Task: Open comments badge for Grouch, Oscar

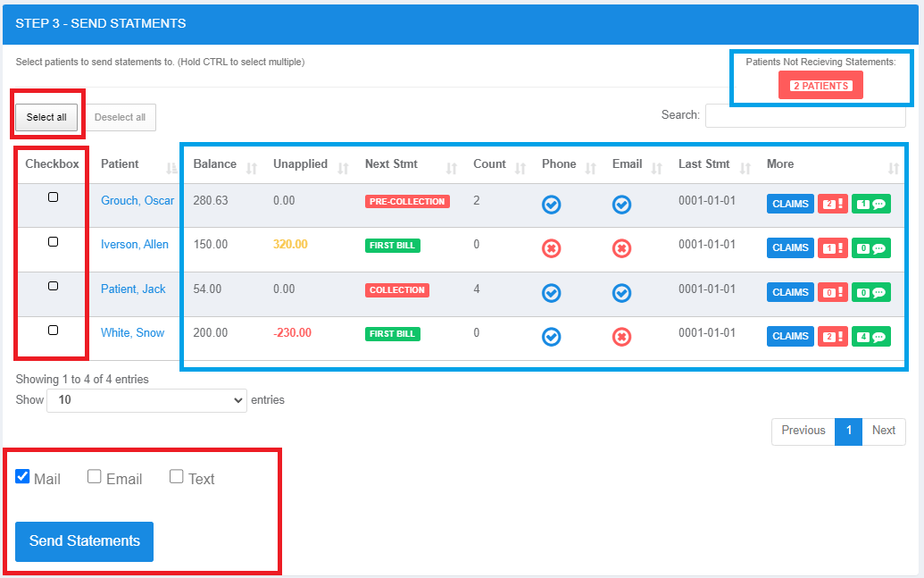Action: [x=871, y=204]
